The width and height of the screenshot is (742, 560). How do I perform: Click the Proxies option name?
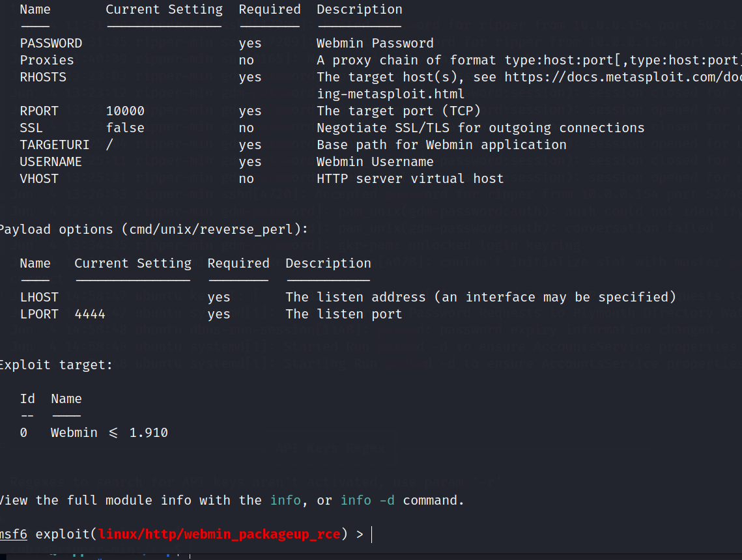point(47,60)
